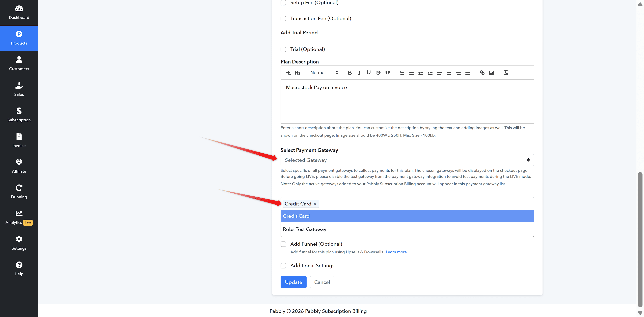Screen dimensions: 644x317
Task: Open the Selected Gateway dropdown
Action: tap(407, 160)
